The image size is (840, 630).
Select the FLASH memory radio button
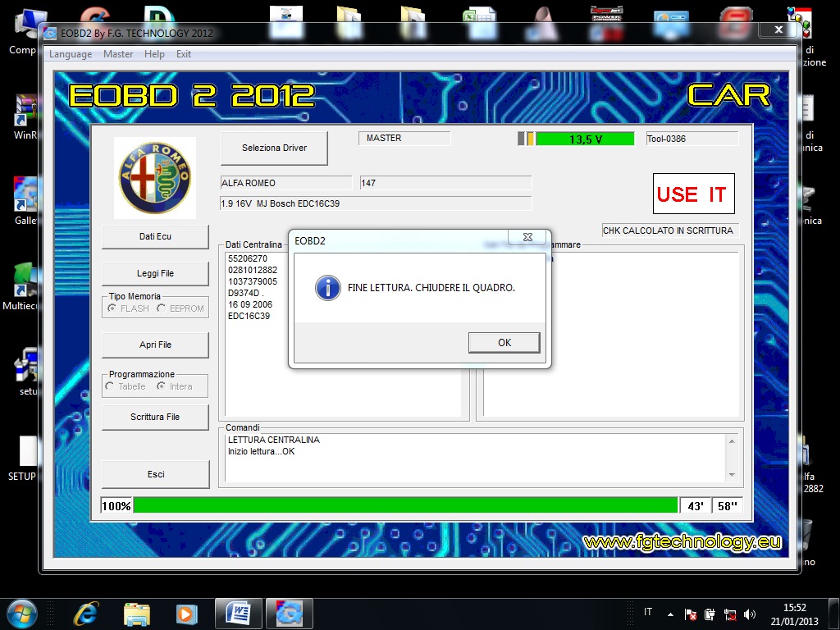(x=112, y=308)
